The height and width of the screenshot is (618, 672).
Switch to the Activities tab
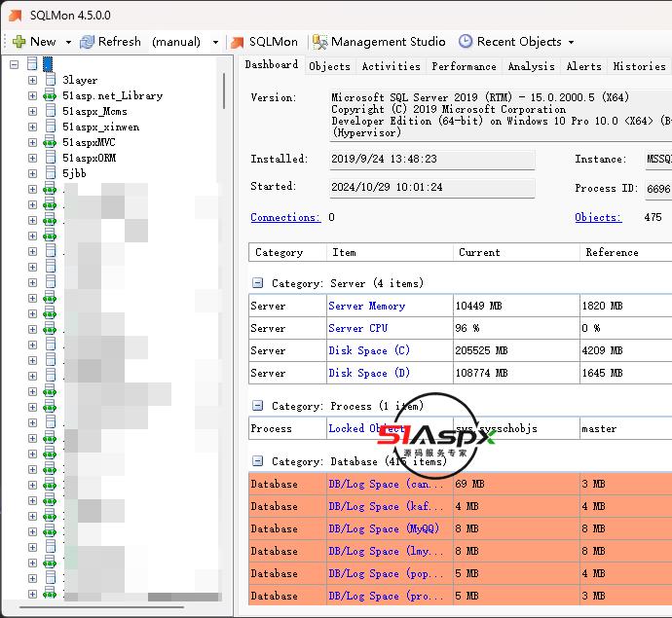(x=391, y=66)
